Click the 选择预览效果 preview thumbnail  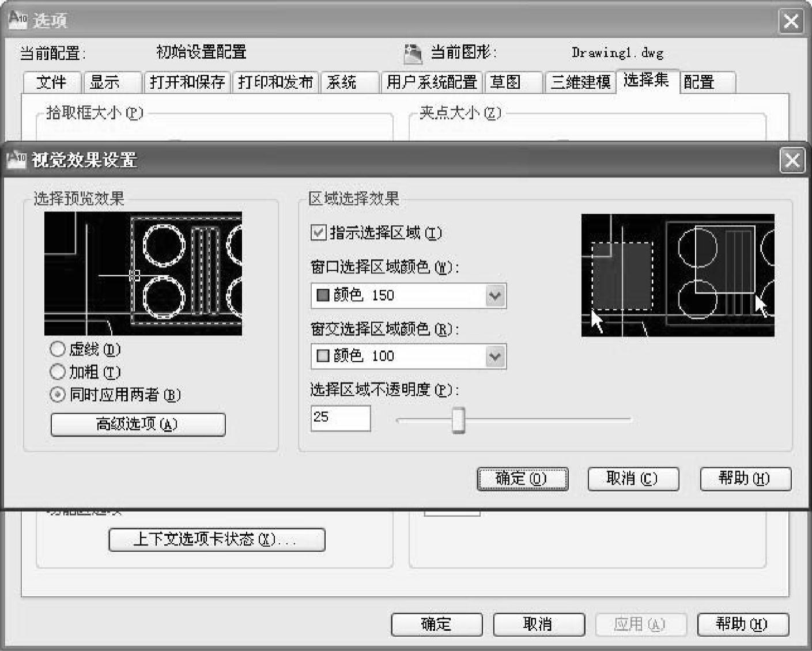[143, 274]
